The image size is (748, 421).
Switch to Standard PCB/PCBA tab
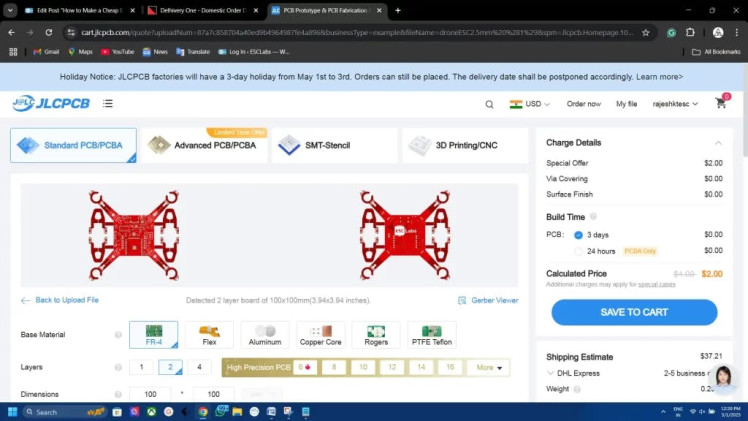point(73,145)
